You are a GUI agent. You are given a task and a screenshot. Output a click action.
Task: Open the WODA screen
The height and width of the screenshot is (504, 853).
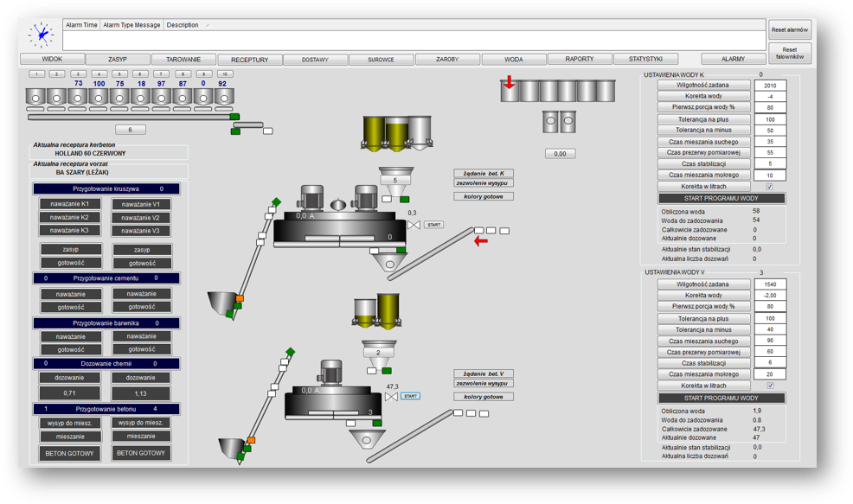tap(514, 60)
